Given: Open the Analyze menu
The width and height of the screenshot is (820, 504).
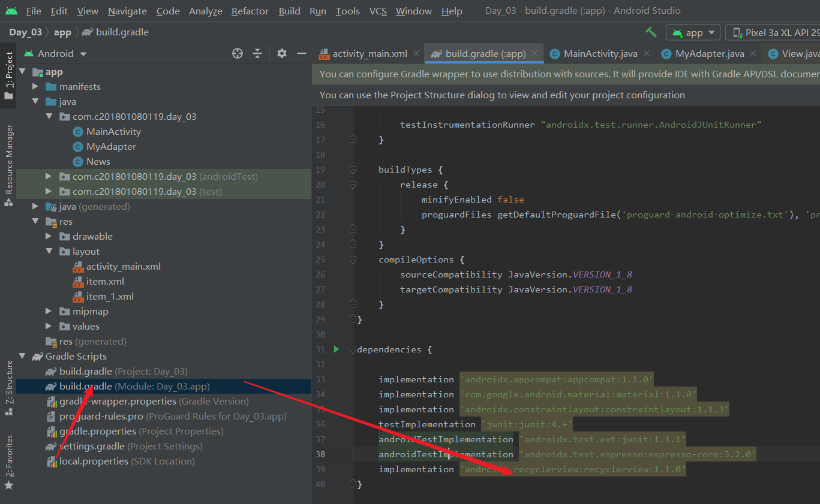Looking at the screenshot, I should (x=206, y=11).
